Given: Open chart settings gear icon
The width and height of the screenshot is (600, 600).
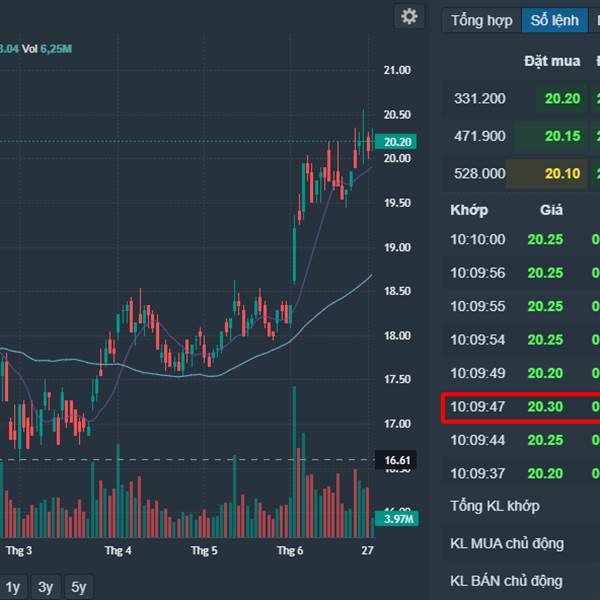Looking at the screenshot, I should point(409,16).
